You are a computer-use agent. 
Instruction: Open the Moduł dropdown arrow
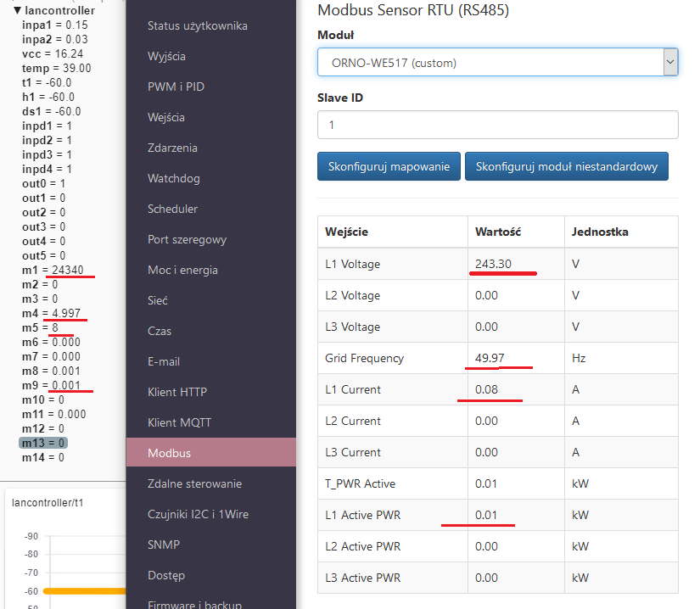(670, 63)
